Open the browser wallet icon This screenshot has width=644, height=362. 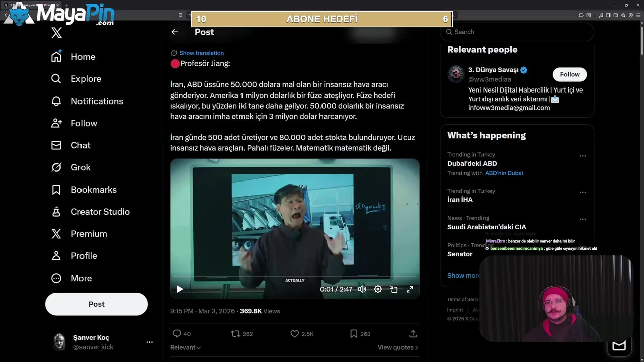(616, 15)
